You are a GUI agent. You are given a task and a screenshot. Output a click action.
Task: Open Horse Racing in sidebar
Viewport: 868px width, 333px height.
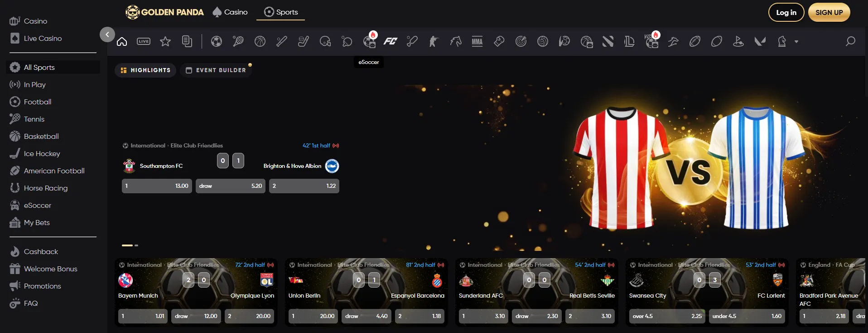click(53, 188)
